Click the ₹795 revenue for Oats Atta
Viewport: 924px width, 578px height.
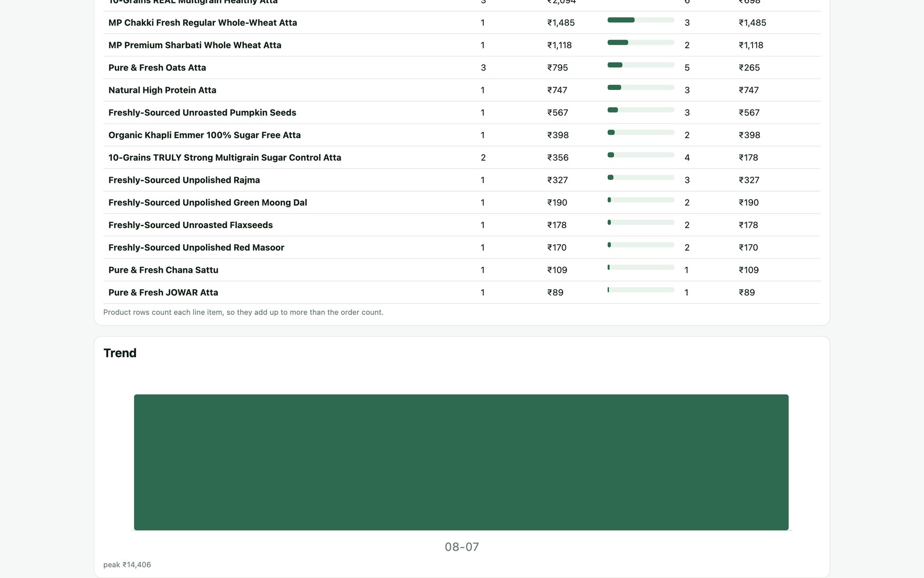pos(557,68)
